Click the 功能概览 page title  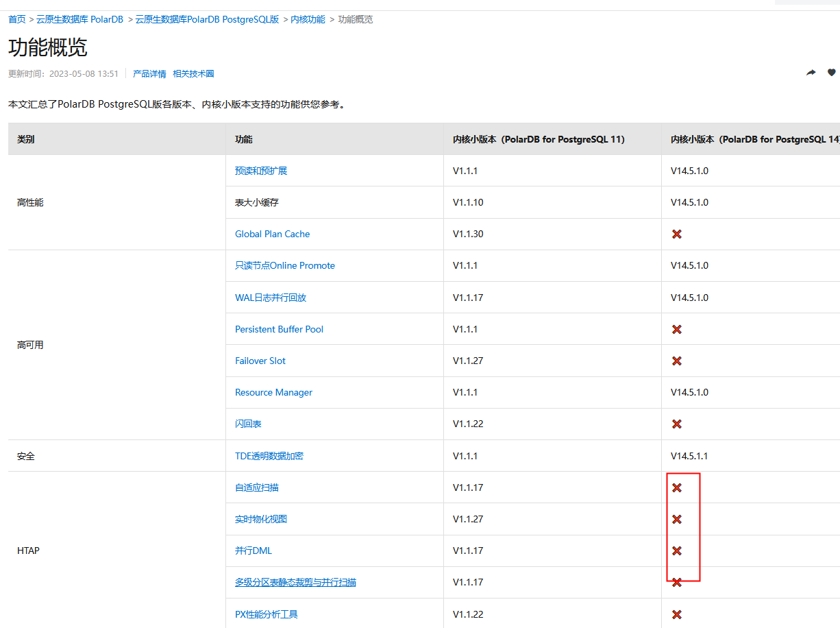pyautogui.click(x=48, y=47)
